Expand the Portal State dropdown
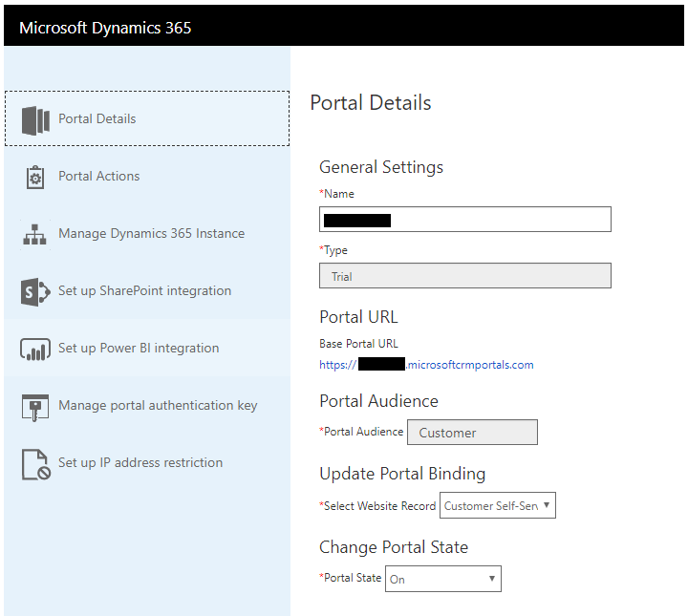 [443, 579]
